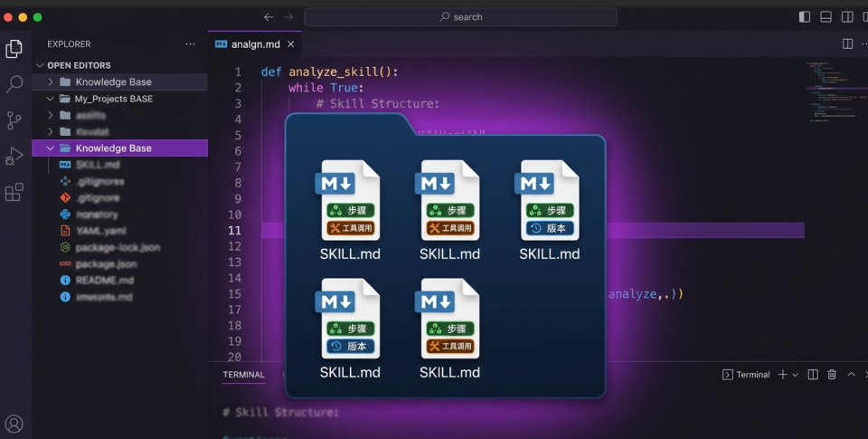Split the editor with the tab bar icon
This screenshot has width=868, height=439.
pos(847,43)
